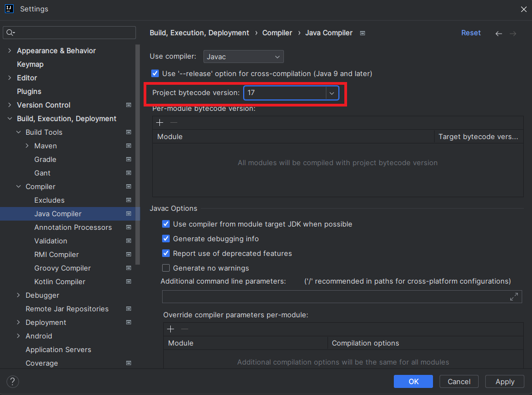
Task: Expand the Deployment node
Action: [x=18, y=322]
